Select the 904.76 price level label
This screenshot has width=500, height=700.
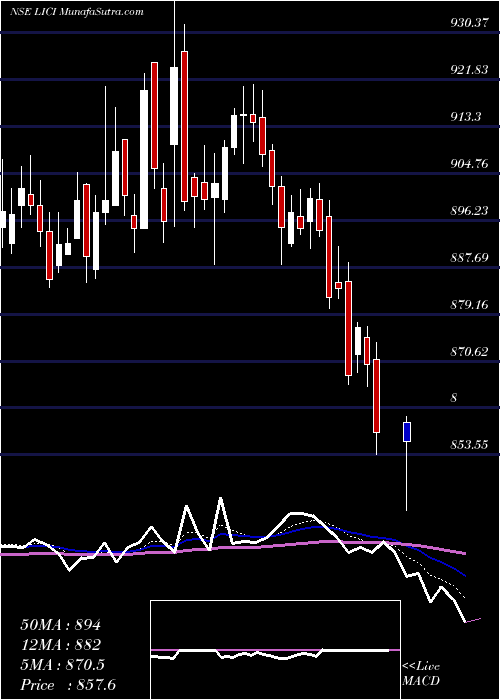pos(468,163)
